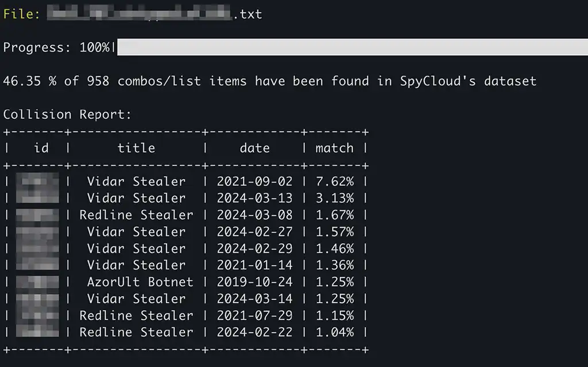Click the Vidar Stealer dated 2024-03-14
The width and height of the screenshot is (588, 367).
coord(136,299)
